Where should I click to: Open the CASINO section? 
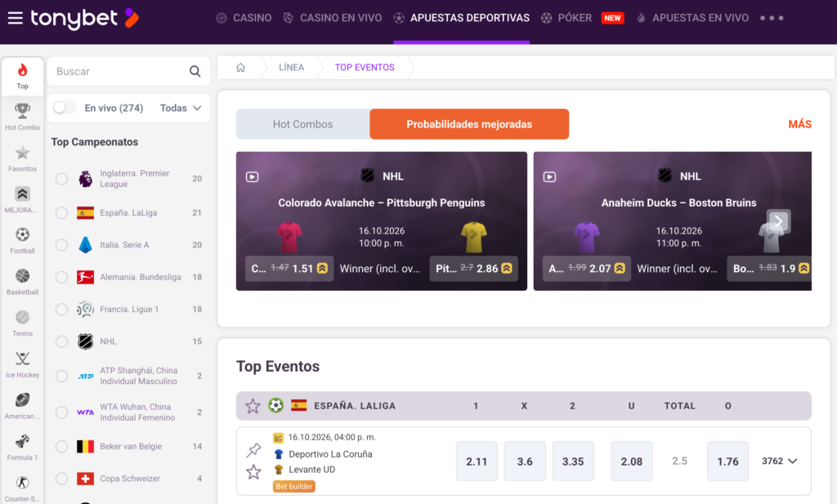point(244,18)
